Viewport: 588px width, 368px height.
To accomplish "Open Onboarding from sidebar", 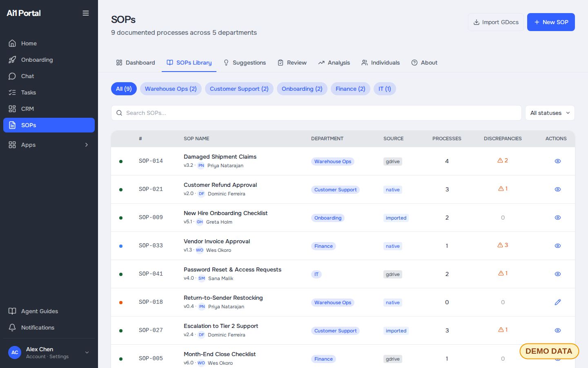I will (49, 60).
